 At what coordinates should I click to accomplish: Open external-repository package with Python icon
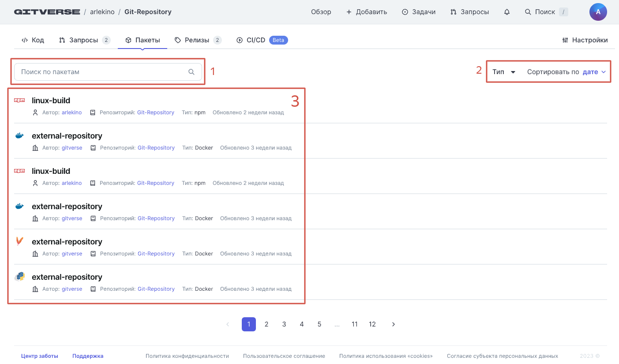click(x=67, y=277)
